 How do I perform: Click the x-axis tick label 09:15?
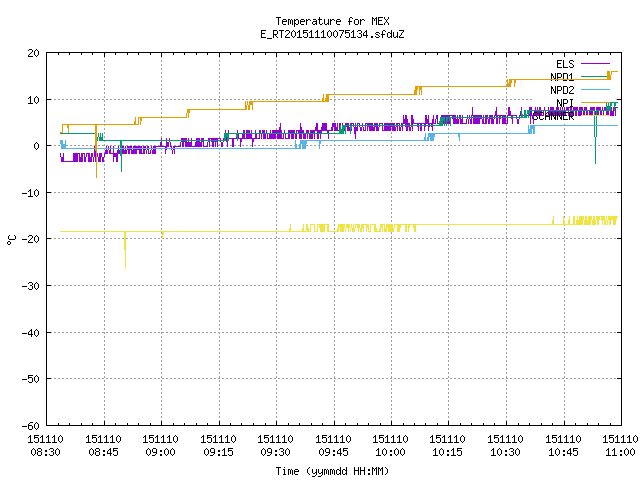pyautogui.click(x=218, y=452)
